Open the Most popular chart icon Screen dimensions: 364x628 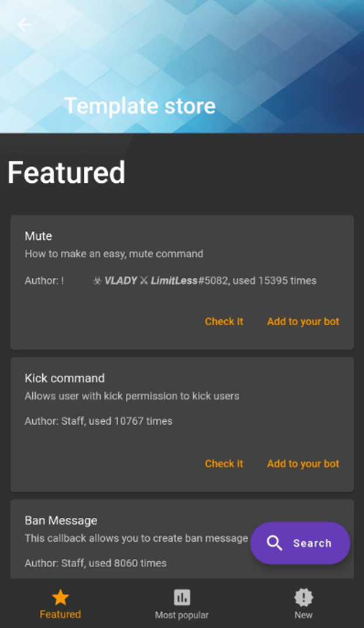182,597
